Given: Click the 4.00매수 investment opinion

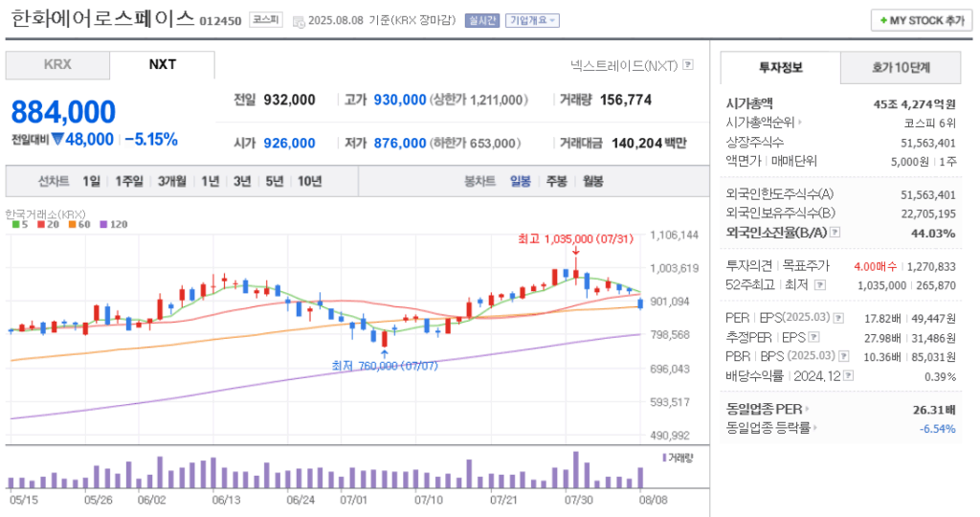Looking at the screenshot, I should [x=875, y=267].
